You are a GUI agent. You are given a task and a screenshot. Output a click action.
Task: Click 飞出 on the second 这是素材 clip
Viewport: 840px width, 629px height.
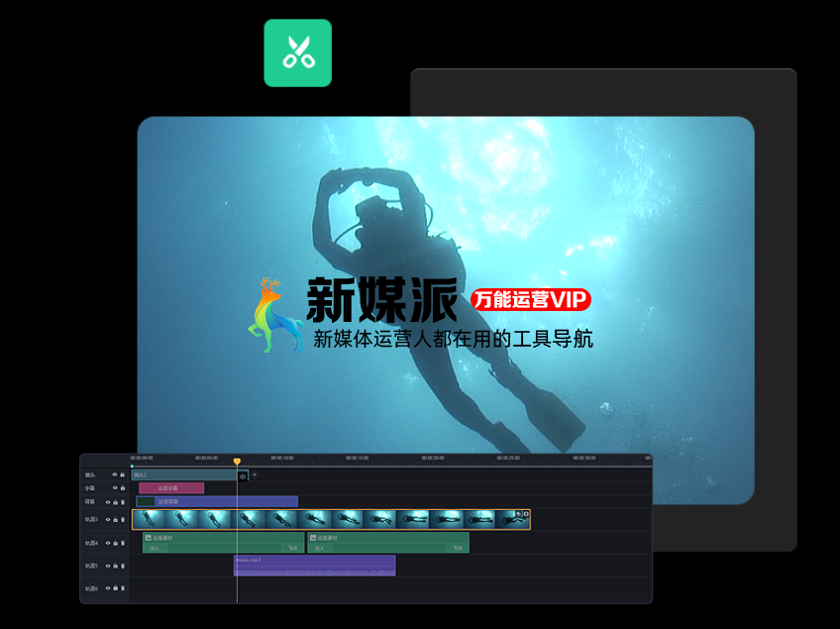(458, 548)
